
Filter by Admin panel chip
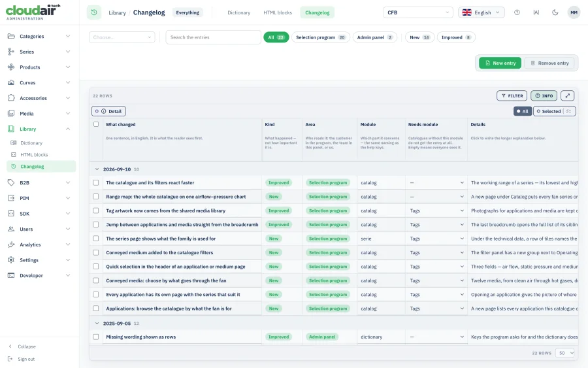tap(374, 37)
